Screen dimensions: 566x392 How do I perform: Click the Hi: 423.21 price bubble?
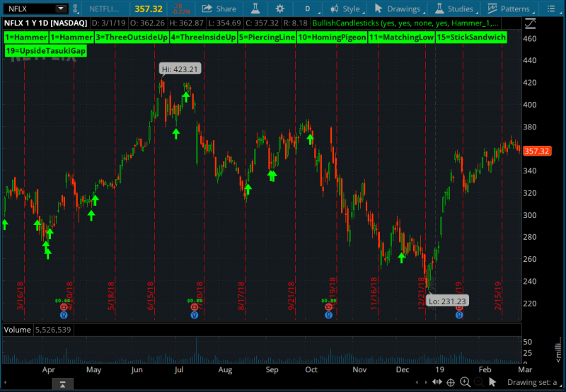click(x=180, y=69)
